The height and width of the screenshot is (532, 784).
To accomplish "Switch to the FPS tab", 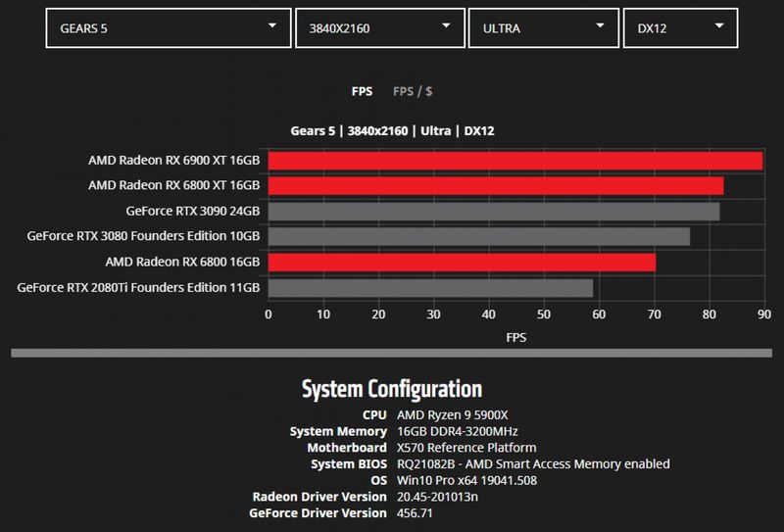I will (362, 91).
